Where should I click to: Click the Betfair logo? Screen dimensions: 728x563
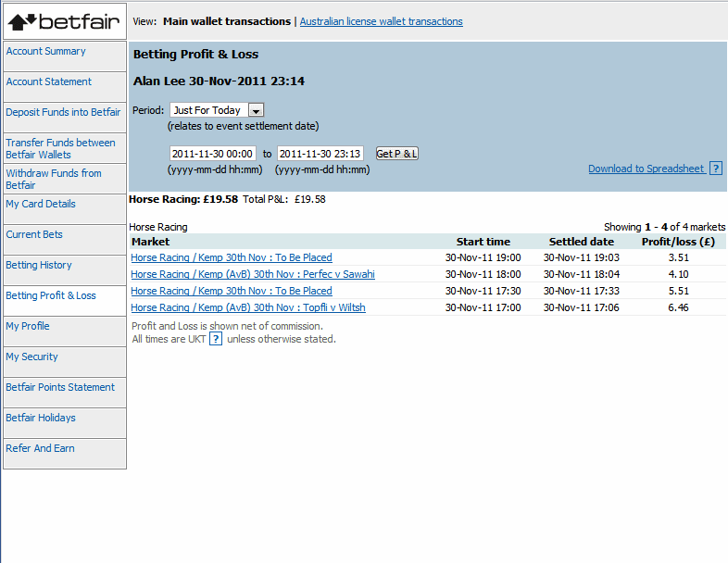64,21
